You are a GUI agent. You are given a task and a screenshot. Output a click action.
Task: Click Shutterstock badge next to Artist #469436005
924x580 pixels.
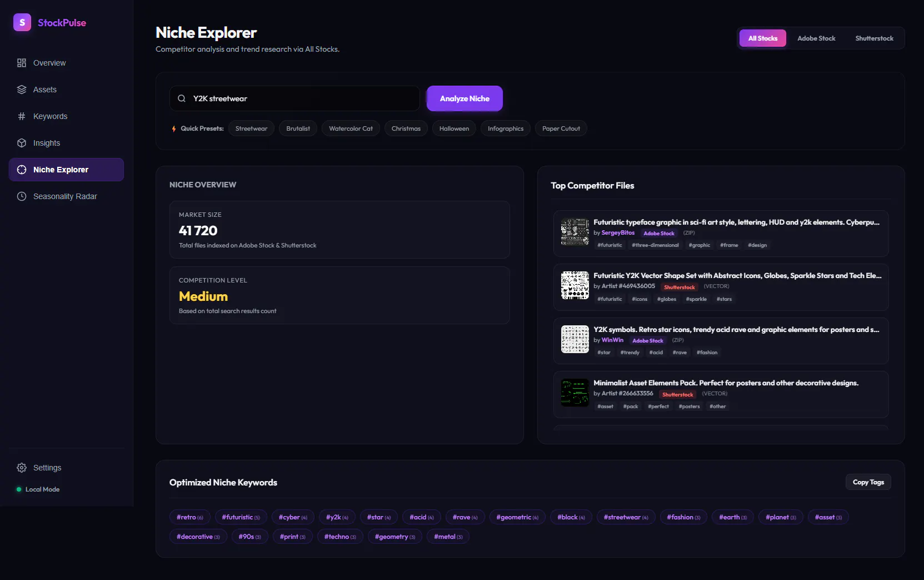(679, 287)
